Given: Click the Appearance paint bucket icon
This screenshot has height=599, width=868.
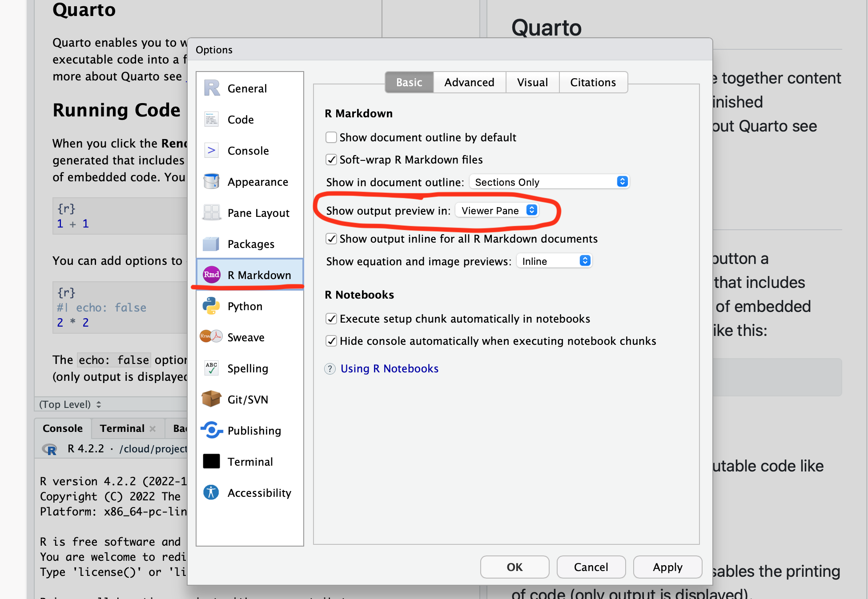Looking at the screenshot, I should pos(212,181).
